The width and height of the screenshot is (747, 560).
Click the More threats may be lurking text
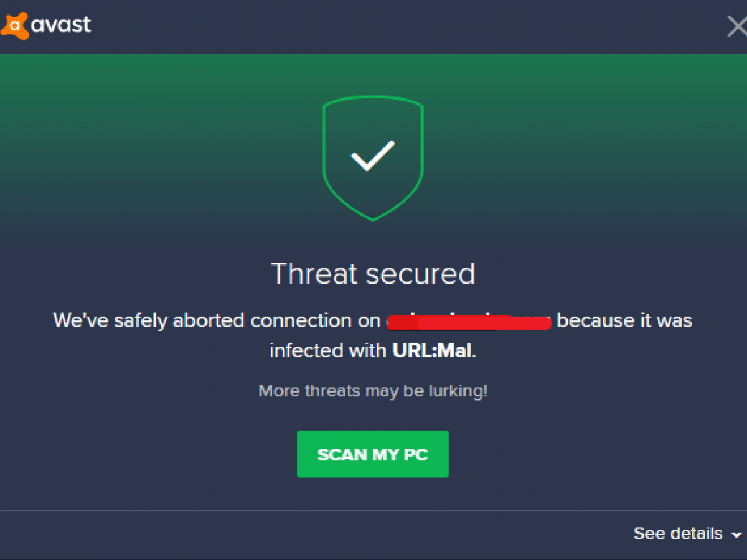coord(373,391)
